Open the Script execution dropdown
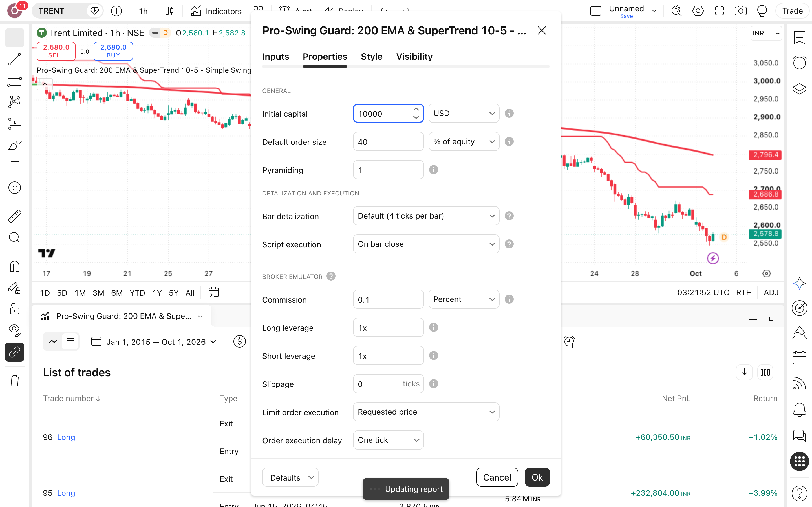 coord(426,244)
